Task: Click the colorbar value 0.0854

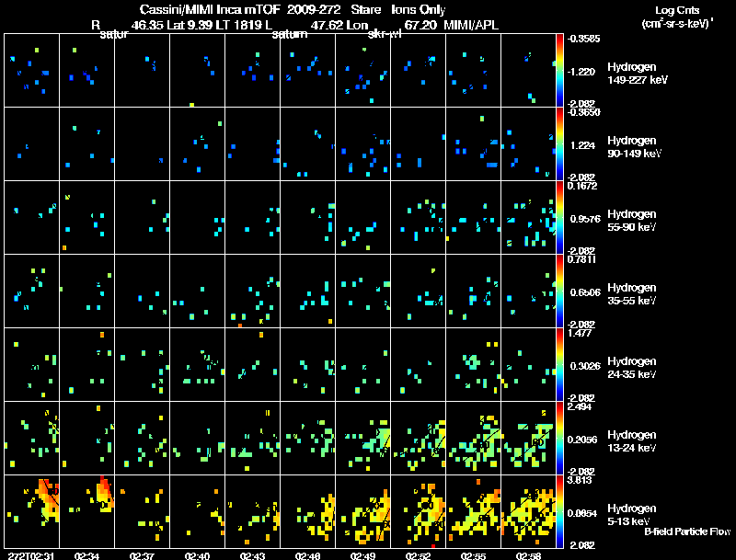Action: 582,514
